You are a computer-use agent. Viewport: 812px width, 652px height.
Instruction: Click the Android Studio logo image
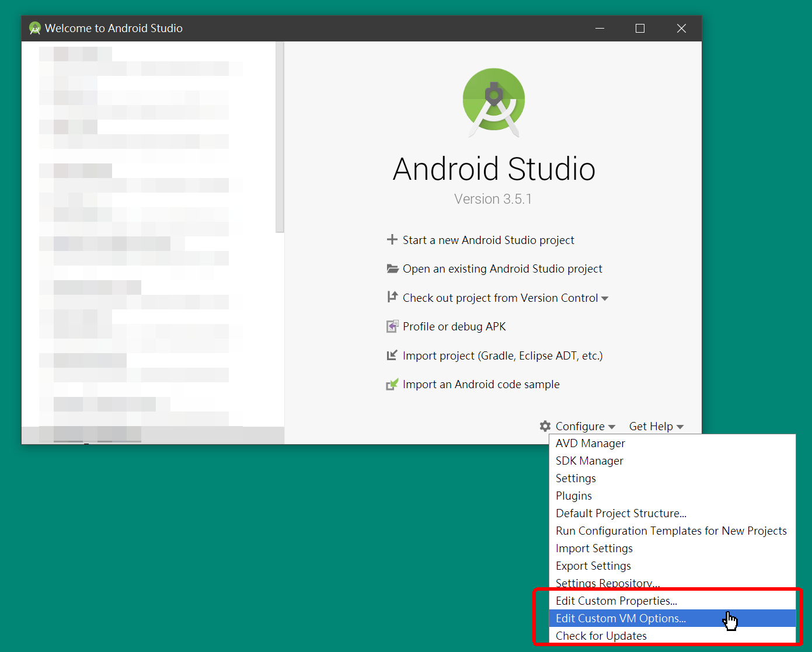(x=494, y=102)
